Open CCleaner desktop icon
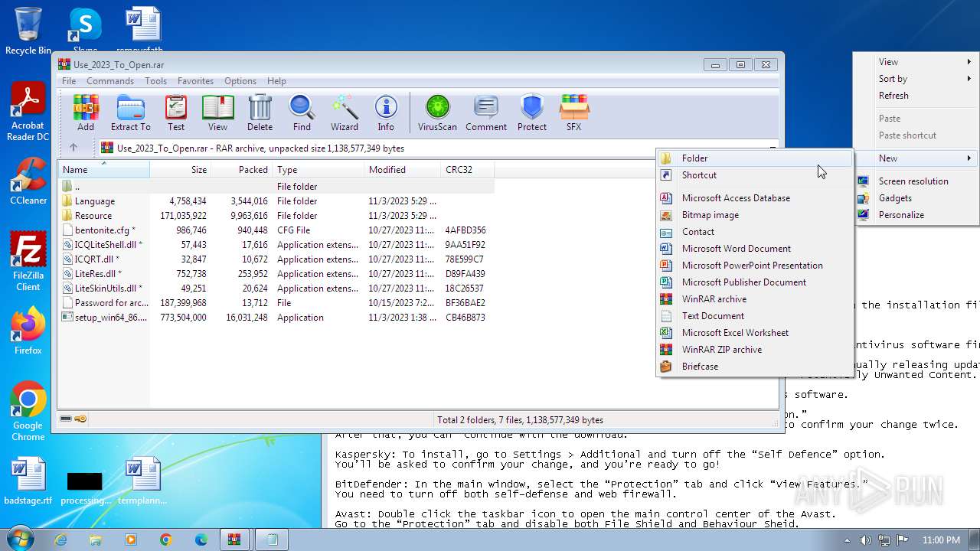The height and width of the screenshot is (551, 980). tap(28, 181)
